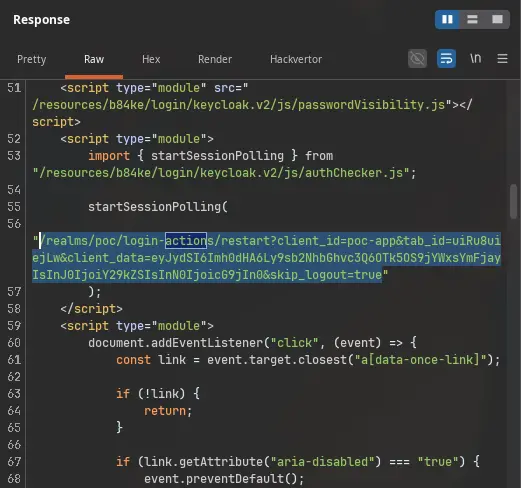Image resolution: width=521 pixels, height=488 pixels.
Task: Click the authChecker.js import path
Action: tap(224, 173)
